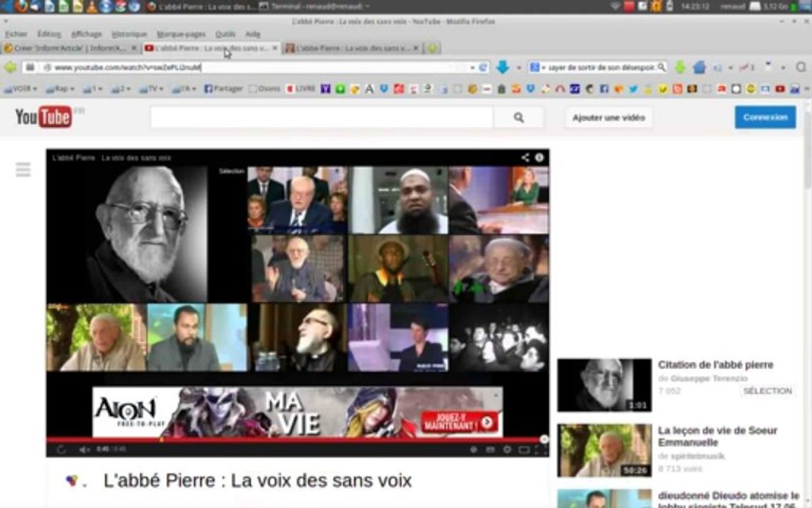Open a new tab with the plus button
Viewport: 812px width, 508px height.
point(432,48)
